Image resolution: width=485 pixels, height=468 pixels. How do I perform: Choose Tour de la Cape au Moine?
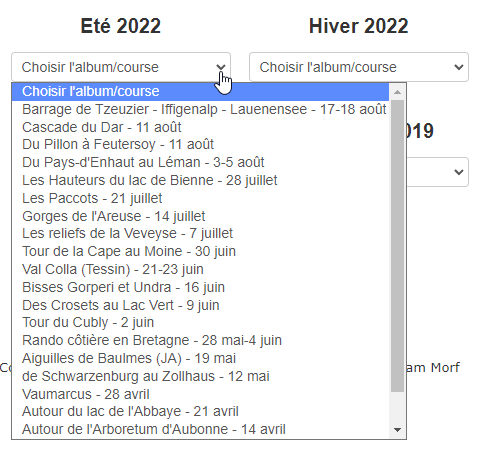(x=200, y=252)
